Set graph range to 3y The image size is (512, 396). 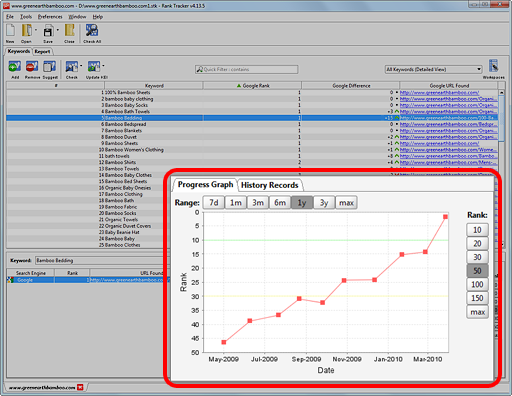[324, 203]
